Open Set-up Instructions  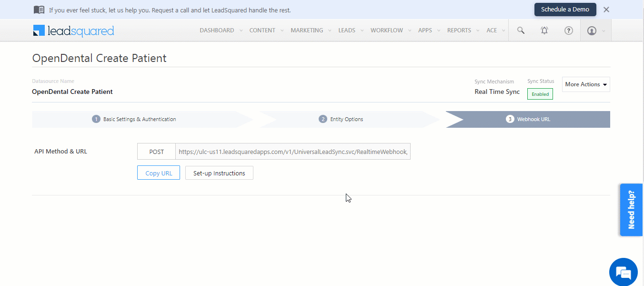pyautogui.click(x=219, y=173)
